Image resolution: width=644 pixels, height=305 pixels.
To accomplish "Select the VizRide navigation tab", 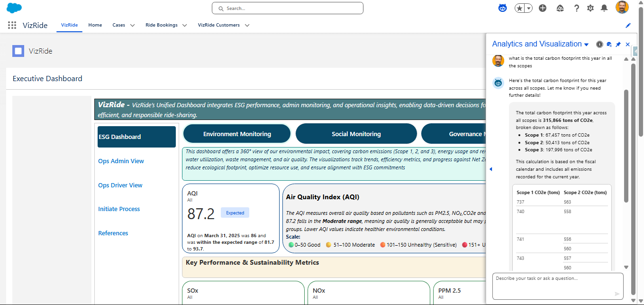I will click(70, 25).
